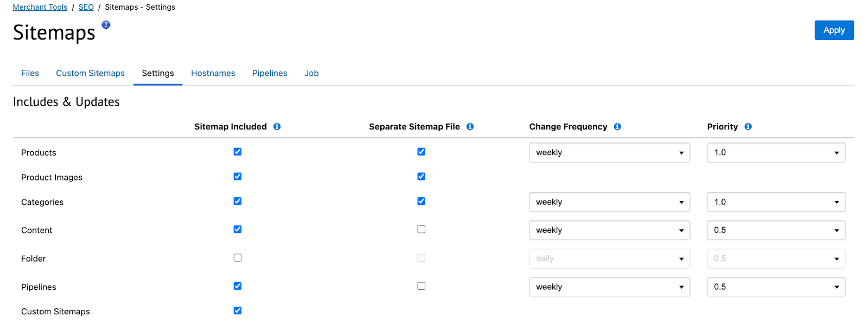
Task: Uncheck Sitemap Included for Custom Sitemaps
Action: coord(238,310)
